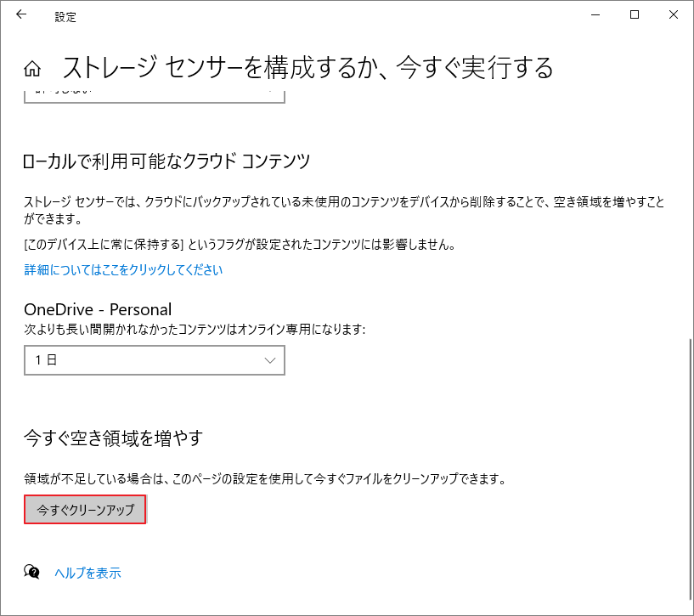Click the feedback speech-bubble icon near ヘルプを表示

(x=32, y=573)
